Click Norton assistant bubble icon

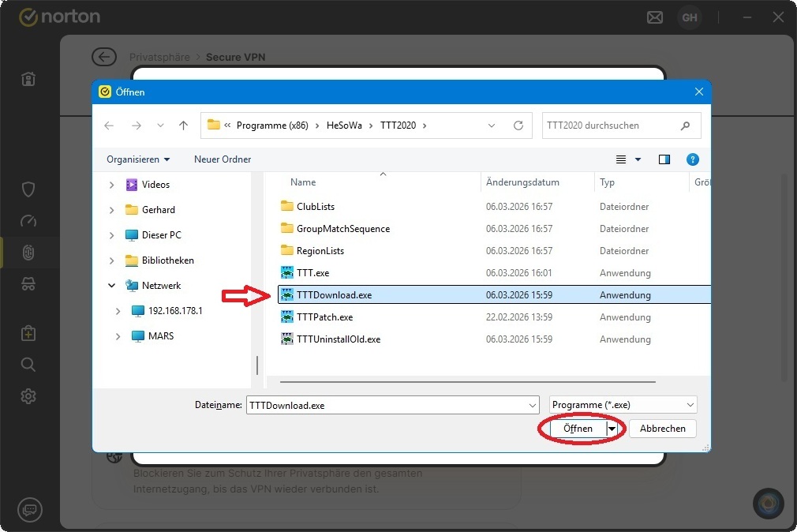[x=768, y=504]
